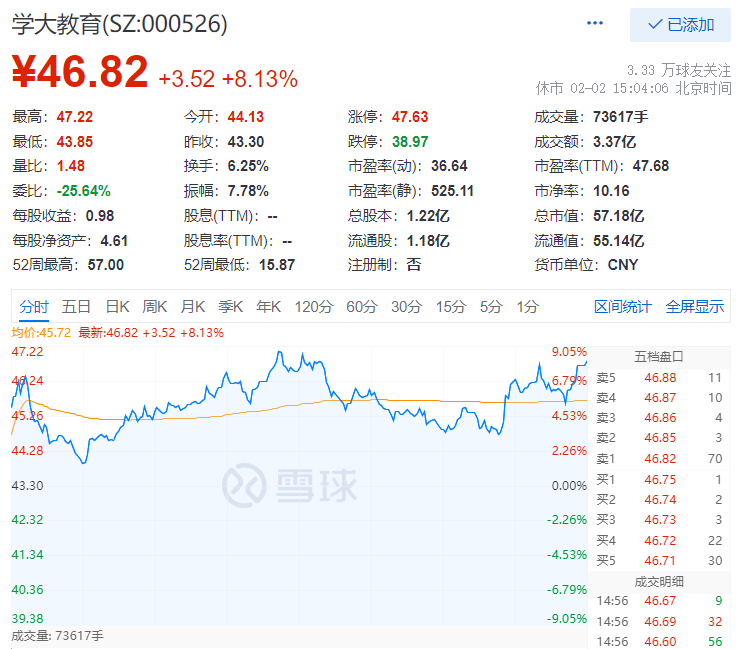This screenshot has width=746, height=649.
Task: Click the 卖5 order row at 46.88
Action: (x=659, y=378)
